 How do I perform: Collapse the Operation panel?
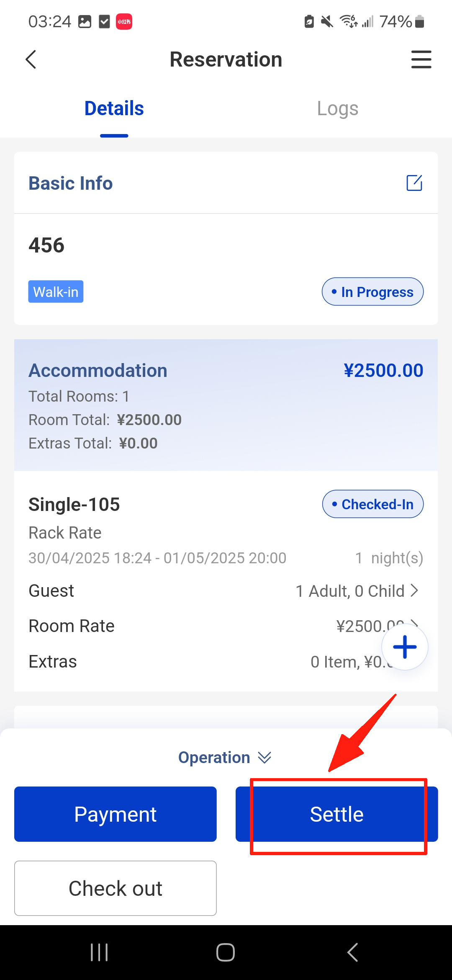click(x=225, y=758)
